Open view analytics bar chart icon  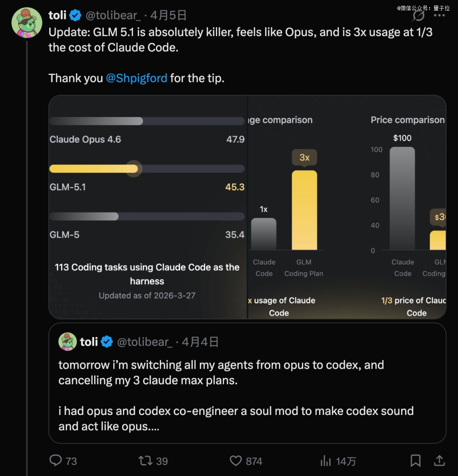[326, 460]
